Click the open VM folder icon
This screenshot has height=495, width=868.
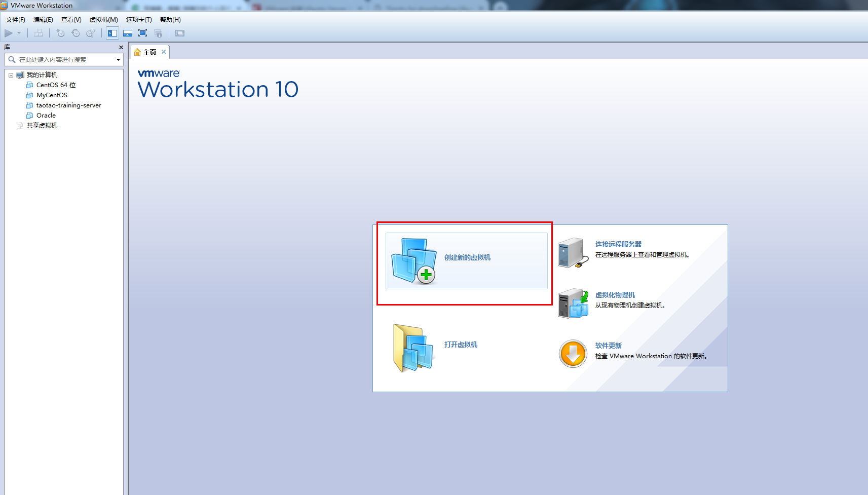coord(413,348)
